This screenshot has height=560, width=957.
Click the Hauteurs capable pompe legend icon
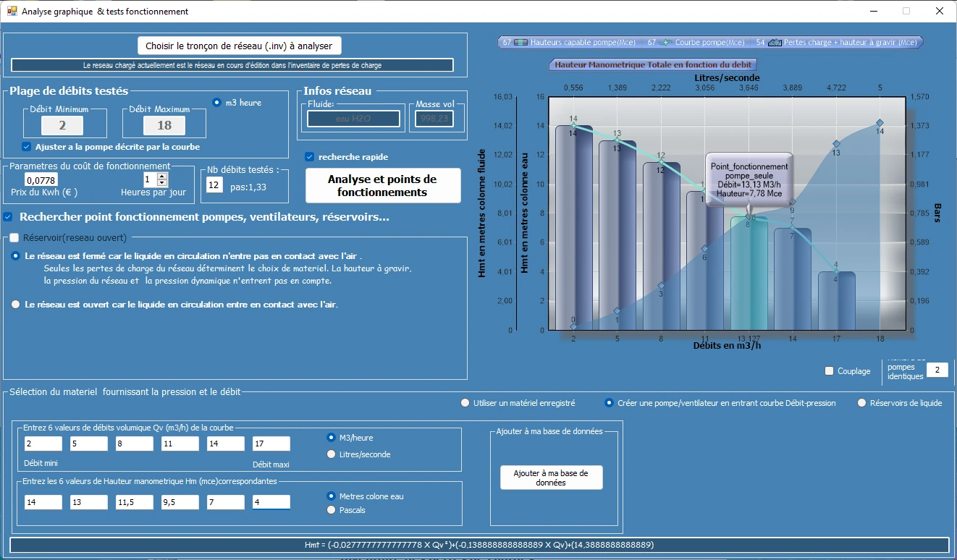pos(521,42)
